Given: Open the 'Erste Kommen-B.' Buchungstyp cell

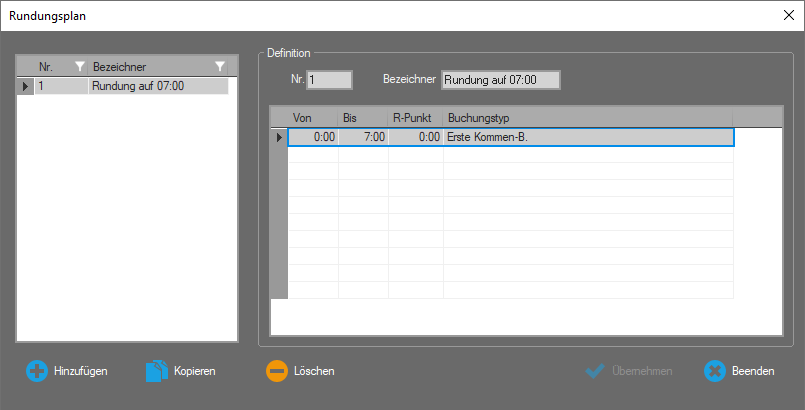Looking at the screenshot, I should (x=588, y=137).
